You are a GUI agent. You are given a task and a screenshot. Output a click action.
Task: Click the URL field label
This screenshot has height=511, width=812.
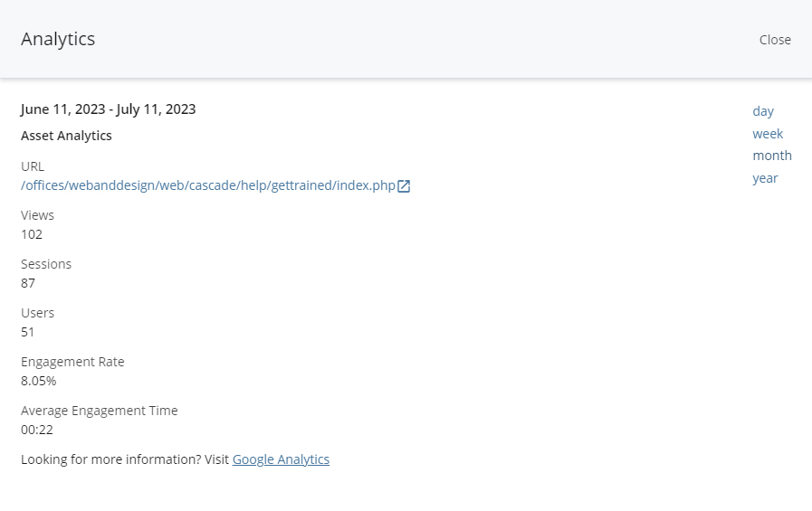point(33,166)
